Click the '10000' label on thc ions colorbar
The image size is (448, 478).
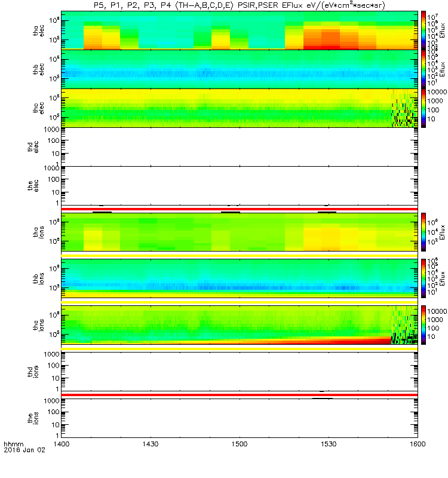coord(437,311)
